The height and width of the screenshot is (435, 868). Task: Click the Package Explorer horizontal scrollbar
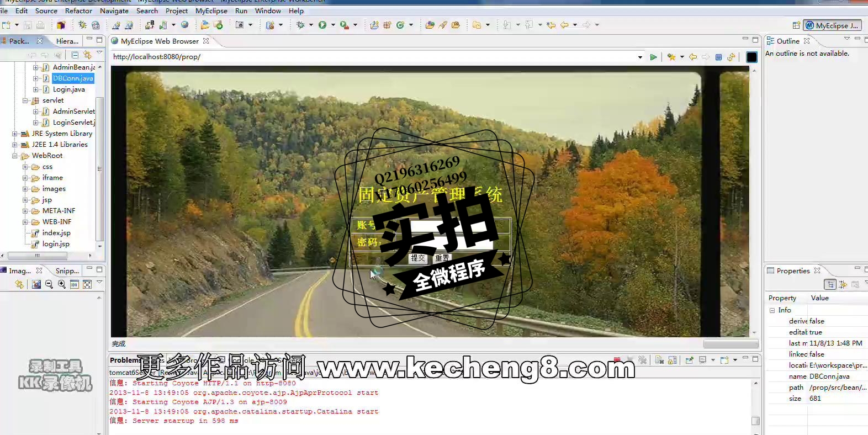click(37, 256)
